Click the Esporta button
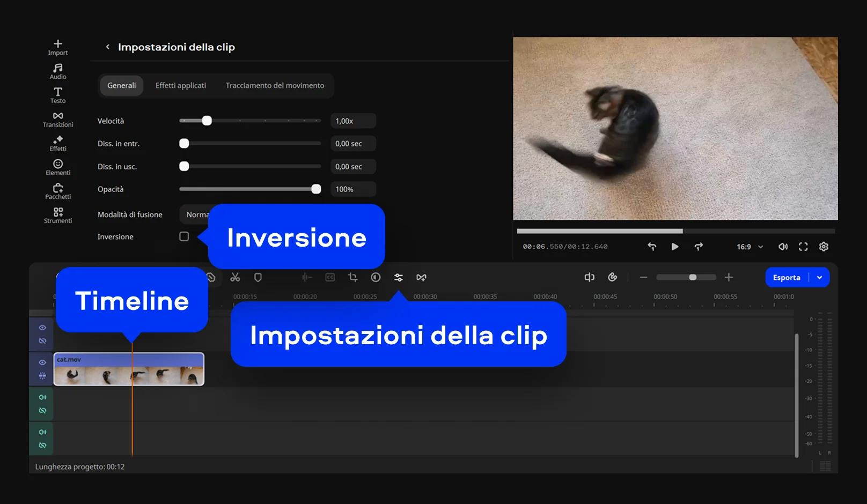867x504 pixels. 787,277
